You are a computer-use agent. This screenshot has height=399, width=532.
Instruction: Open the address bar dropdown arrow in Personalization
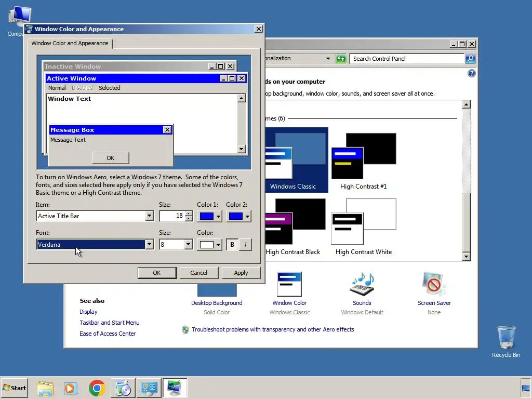[328, 58]
